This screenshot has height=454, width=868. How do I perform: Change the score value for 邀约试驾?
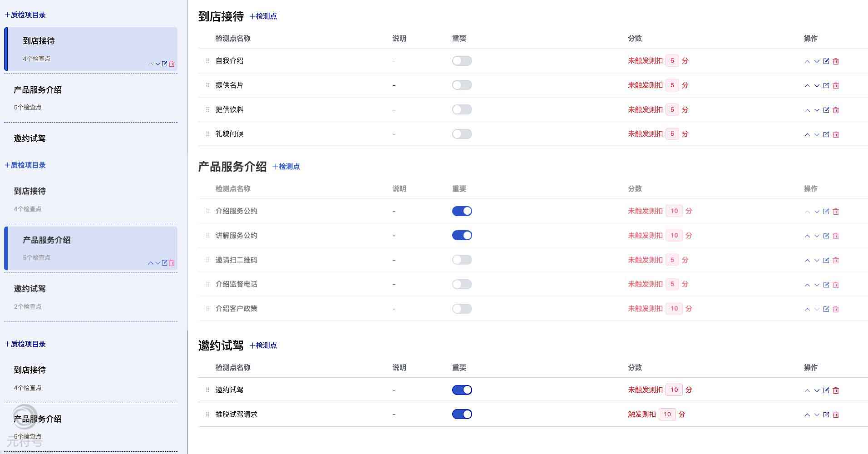(674, 390)
